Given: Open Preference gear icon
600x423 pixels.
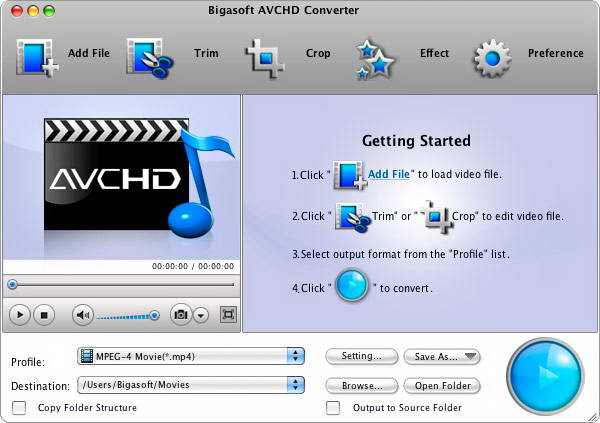Looking at the screenshot, I should pyautogui.click(x=492, y=59).
